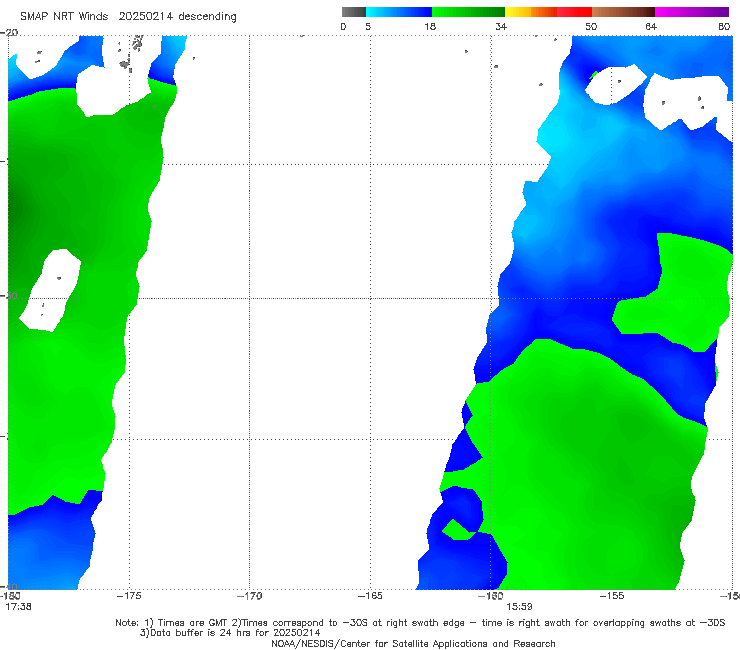Click the "SMAP NRT Winds" title text
The image size is (740, 650).
pyautogui.click(x=64, y=16)
